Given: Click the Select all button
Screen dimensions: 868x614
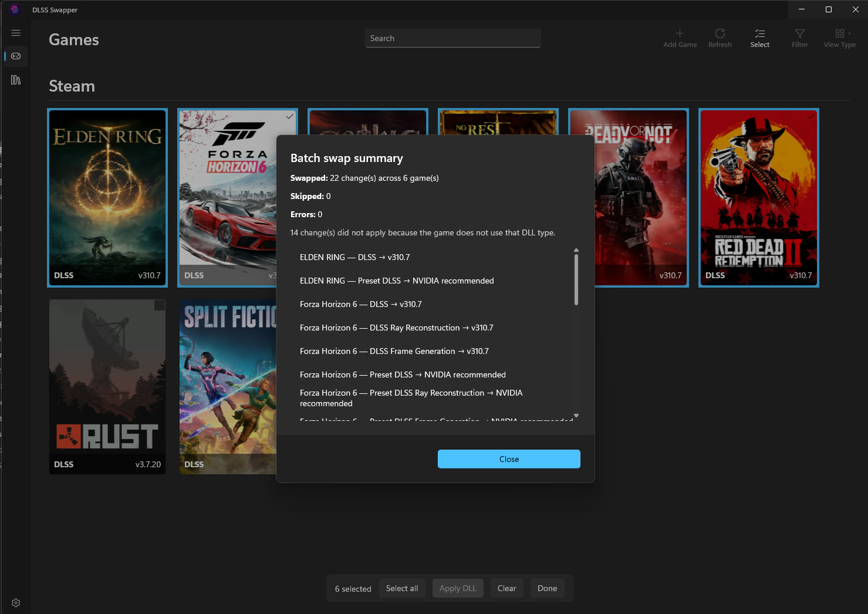Looking at the screenshot, I should pos(402,588).
